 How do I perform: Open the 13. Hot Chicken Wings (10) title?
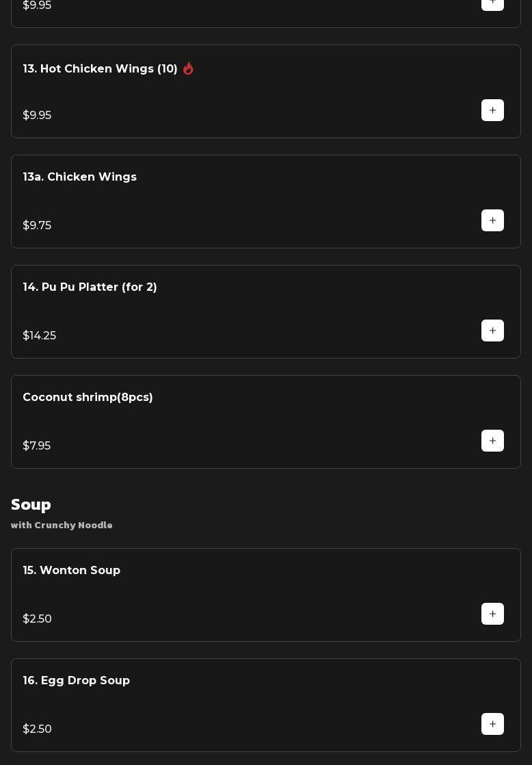(100, 69)
